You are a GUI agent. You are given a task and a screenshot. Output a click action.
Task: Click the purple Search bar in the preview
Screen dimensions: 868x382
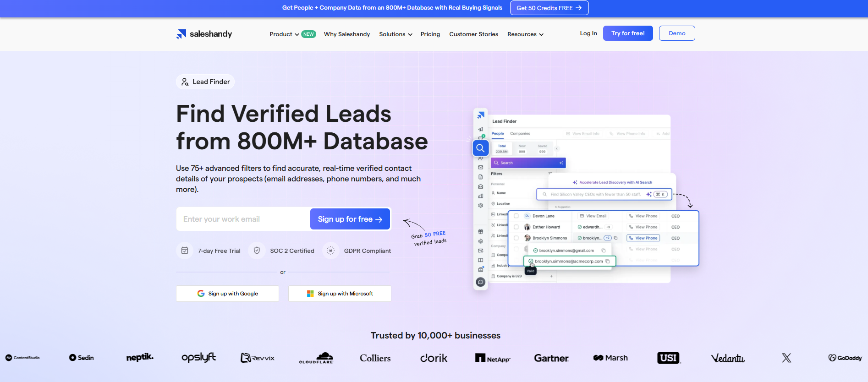point(528,163)
